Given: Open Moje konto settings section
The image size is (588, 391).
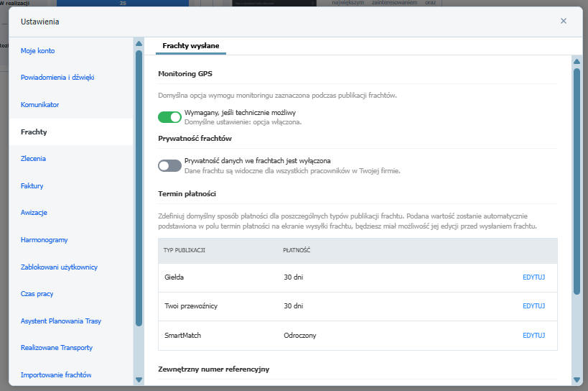Looking at the screenshot, I should click(38, 51).
